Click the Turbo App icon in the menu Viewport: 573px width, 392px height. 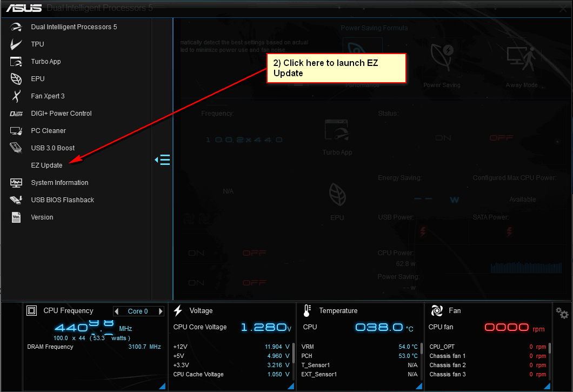coord(16,62)
